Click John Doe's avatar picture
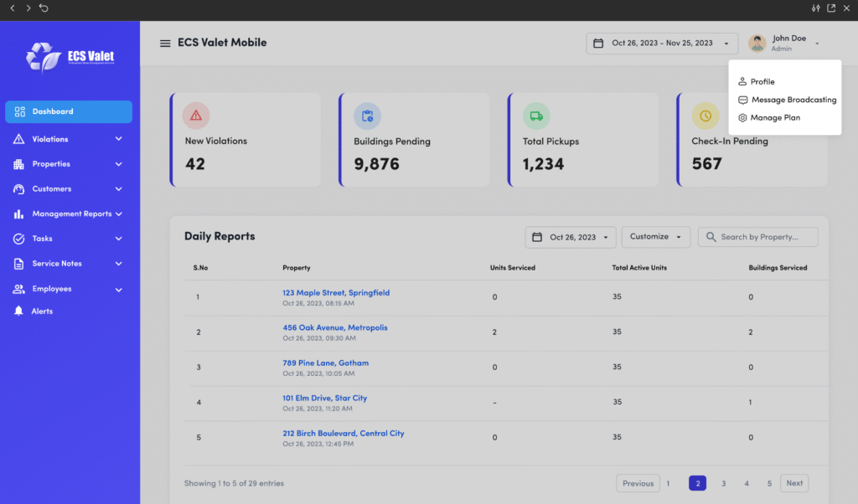Screen dimensions: 858x504 tap(757, 44)
